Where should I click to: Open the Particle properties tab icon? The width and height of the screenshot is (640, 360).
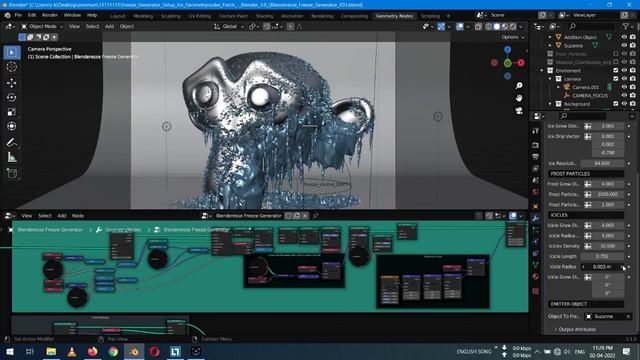[x=536, y=230]
